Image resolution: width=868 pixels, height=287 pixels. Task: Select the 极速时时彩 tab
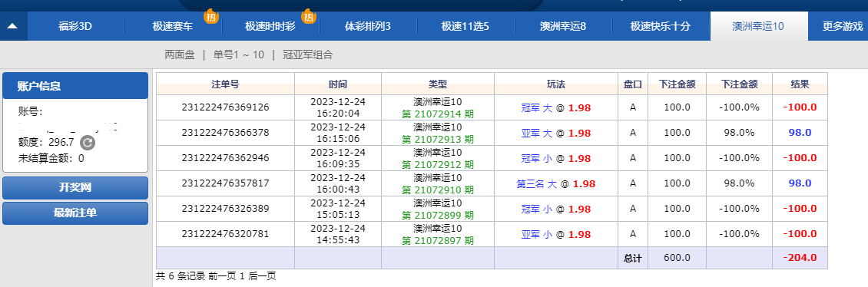pyautogui.click(x=270, y=26)
